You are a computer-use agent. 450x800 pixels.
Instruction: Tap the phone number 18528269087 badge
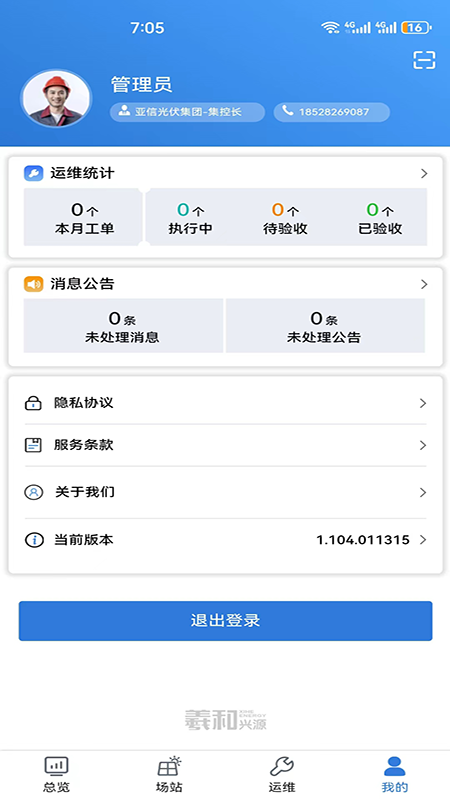click(x=332, y=112)
